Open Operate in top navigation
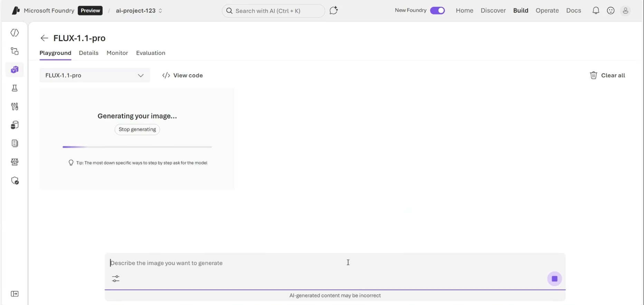The image size is (644, 305). 547,11
